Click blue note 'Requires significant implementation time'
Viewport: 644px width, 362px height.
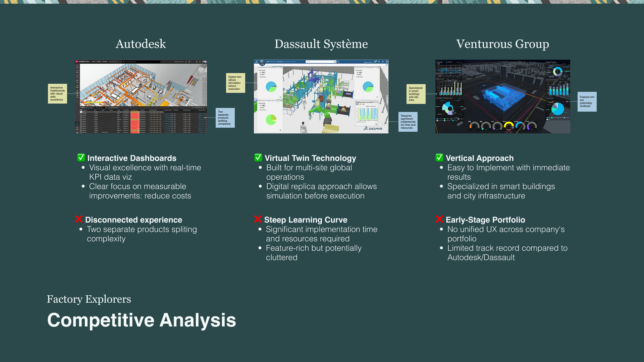pos(408,122)
